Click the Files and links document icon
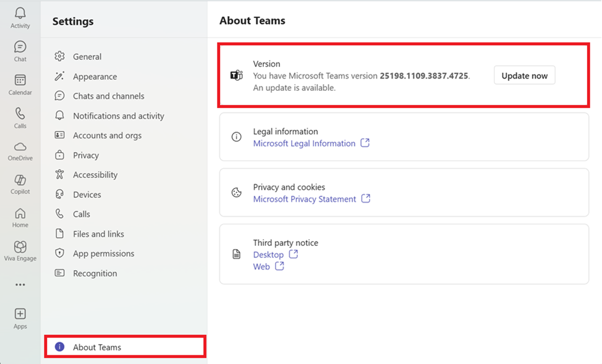The image size is (602, 364). pos(59,234)
